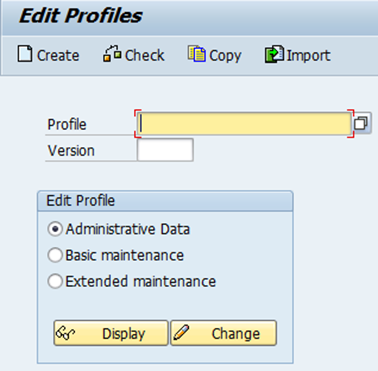Click the Copy documents icon

tap(196, 54)
